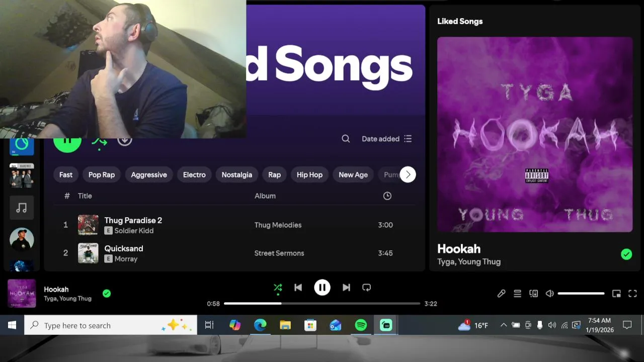This screenshot has width=644, height=362.
Task: Open the play queue icon
Action: click(x=517, y=294)
